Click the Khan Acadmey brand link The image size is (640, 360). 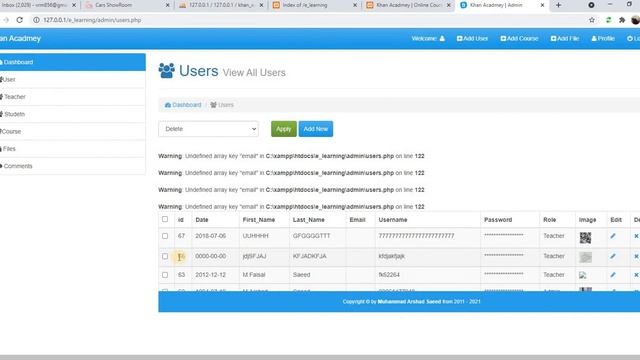pos(20,38)
